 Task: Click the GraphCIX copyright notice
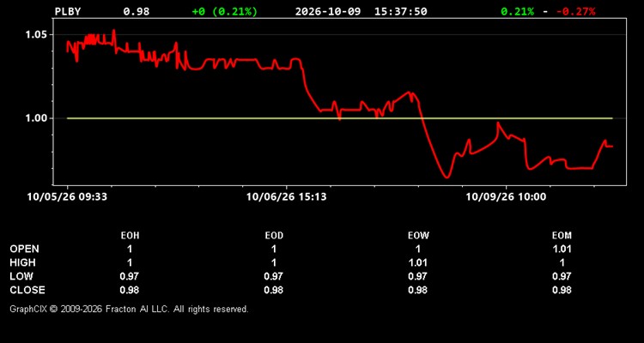pyautogui.click(x=129, y=309)
